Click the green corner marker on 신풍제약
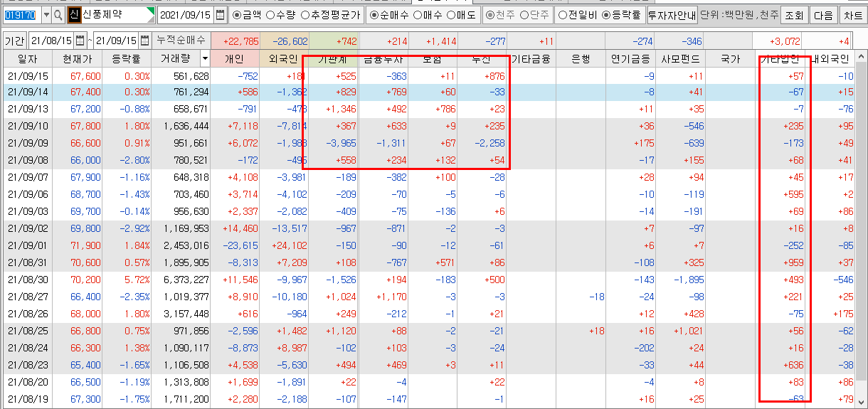The height and width of the screenshot is (409, 868). 150,11
